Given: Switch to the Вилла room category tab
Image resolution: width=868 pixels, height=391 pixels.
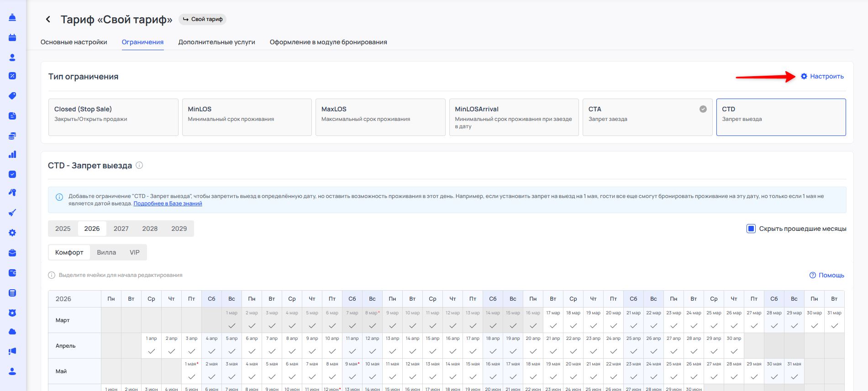Looking at the screenshot, I should tap(106, 252).
